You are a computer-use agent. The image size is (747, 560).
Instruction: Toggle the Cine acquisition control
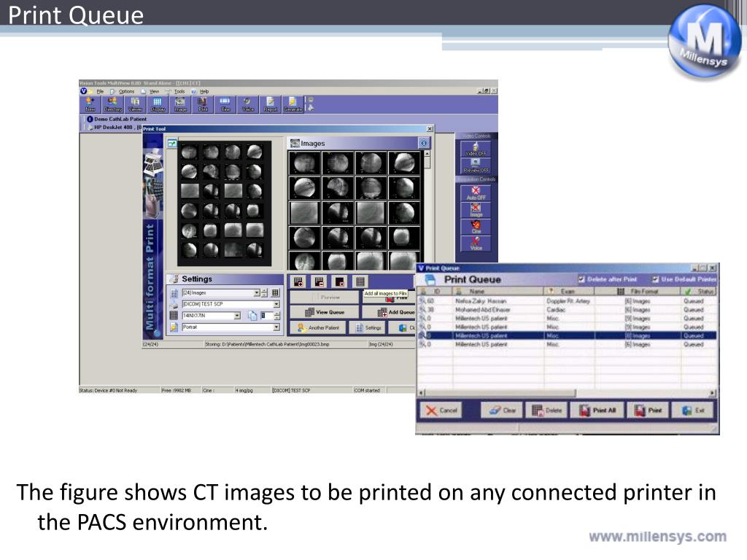pos(476,227)
